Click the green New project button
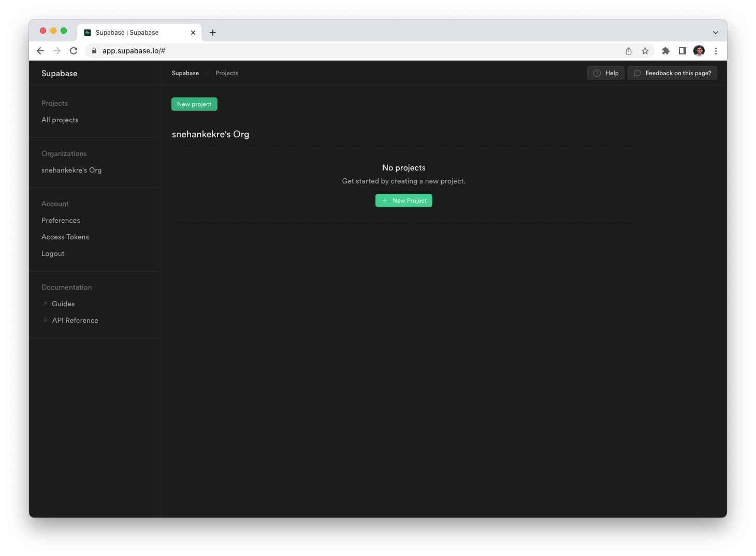The image size is (756, 556). (194, 104)
